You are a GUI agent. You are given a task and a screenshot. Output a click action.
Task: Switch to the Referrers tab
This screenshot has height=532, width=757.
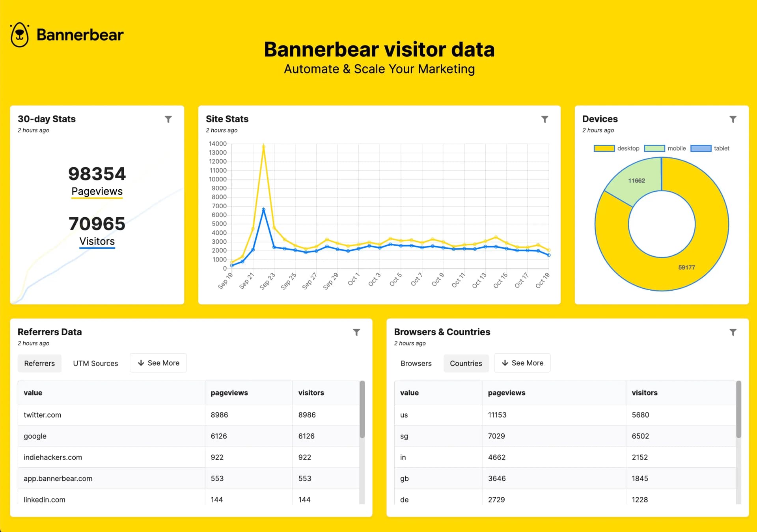pyautogui.click(x=39, y=363)
